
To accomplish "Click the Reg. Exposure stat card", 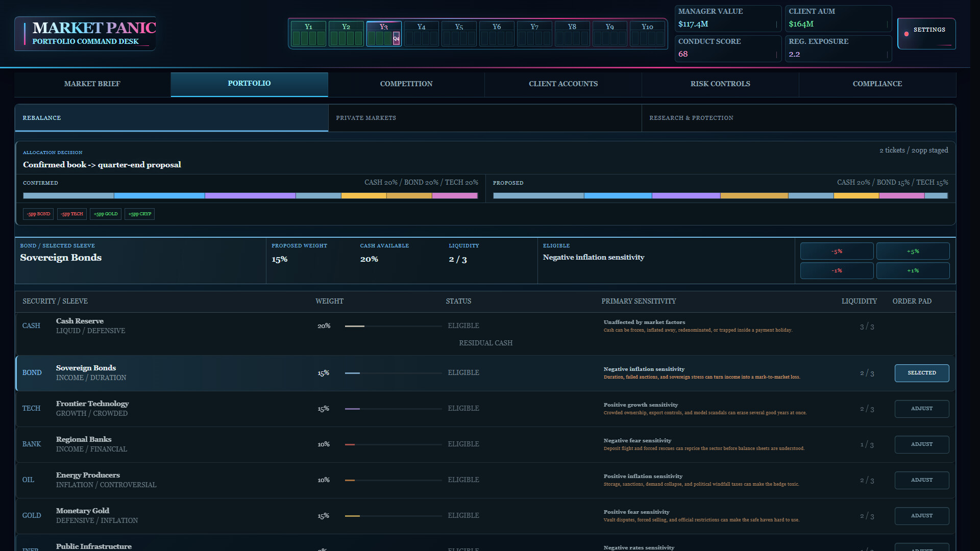I will [x=838, y=48].
